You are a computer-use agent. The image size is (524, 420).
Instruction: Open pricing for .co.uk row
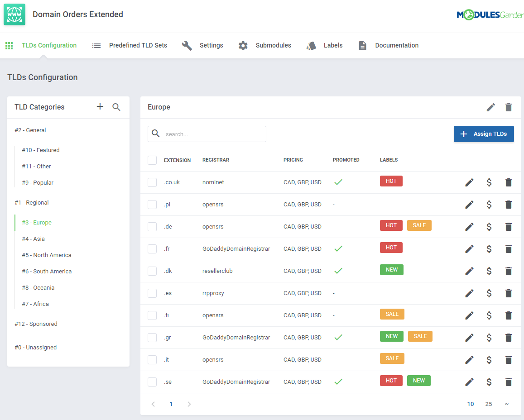(x=489, y=182)
